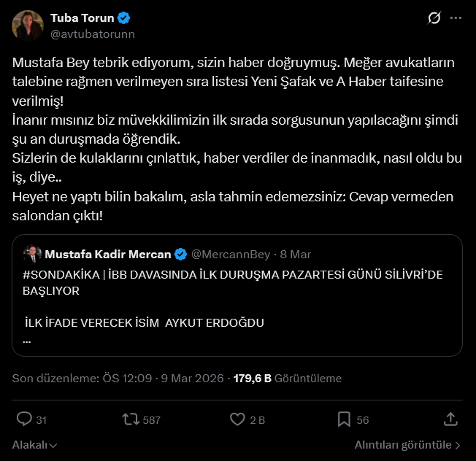The width and height of the screenshot is (476, 461).
Task: Click the reply speech bubble icon
Action: (24, 419)
